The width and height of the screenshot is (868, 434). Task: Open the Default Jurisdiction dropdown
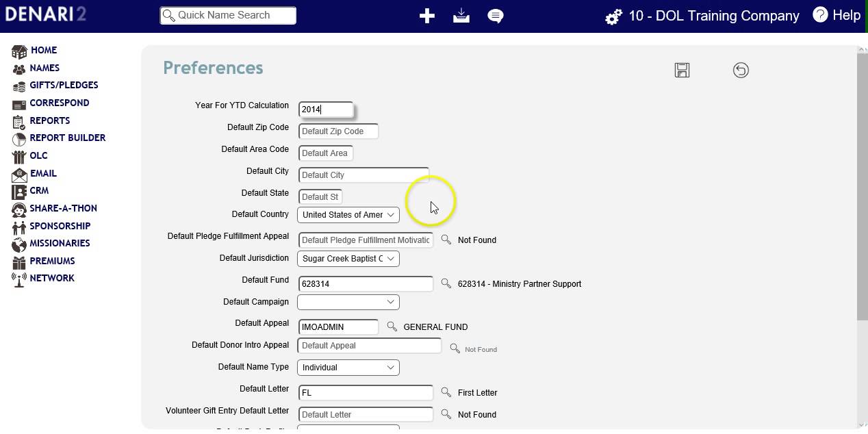click(x=348, y=259)
